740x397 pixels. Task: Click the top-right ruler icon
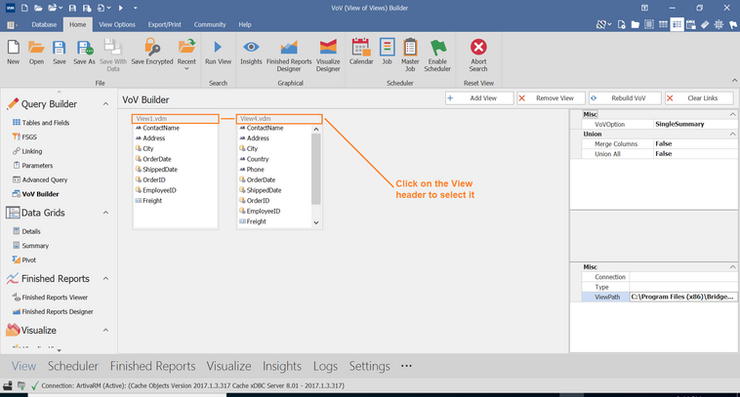tap(705, 25)
